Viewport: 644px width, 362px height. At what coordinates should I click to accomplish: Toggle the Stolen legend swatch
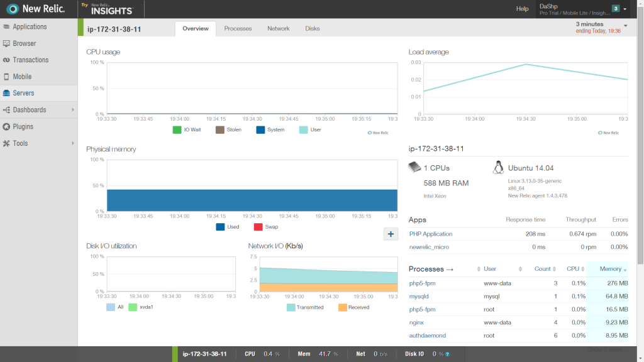tap(220, 129)
